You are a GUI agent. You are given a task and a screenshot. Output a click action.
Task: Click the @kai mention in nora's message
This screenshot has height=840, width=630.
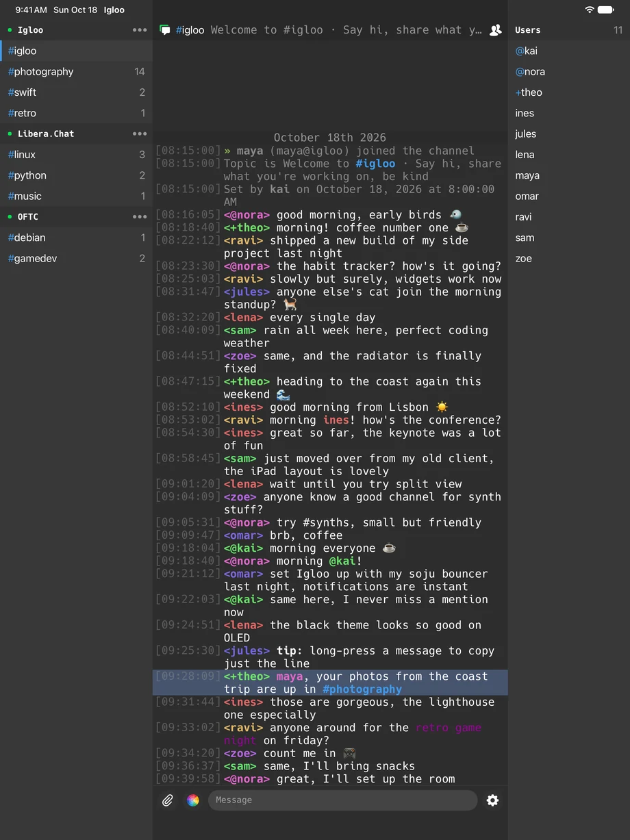[342, 561]
